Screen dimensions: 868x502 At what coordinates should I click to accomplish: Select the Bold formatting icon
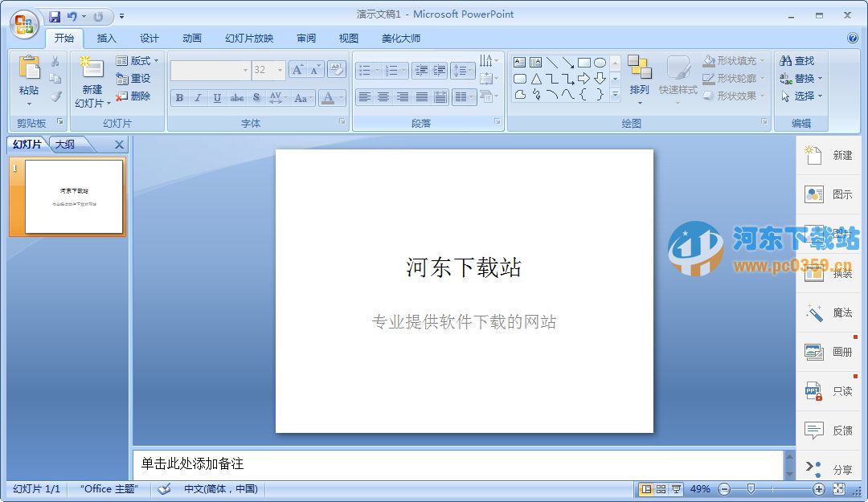tap(178, 98)
